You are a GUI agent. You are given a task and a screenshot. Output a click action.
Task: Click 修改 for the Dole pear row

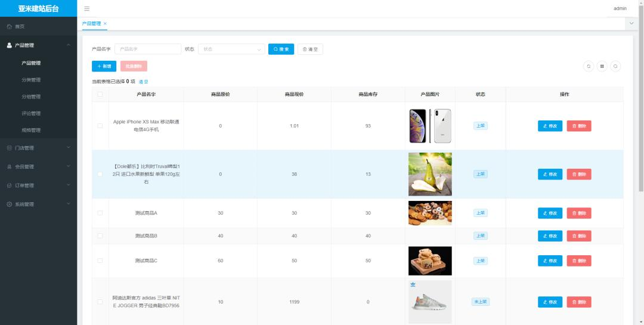click(550, 174)
